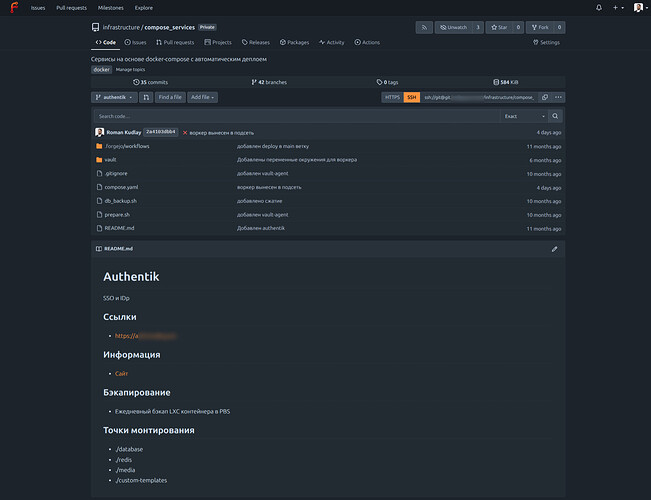The width and height of the screenshot is (651, 500).
Task: Click the Find a file button
Action: (x=170, y=97)
